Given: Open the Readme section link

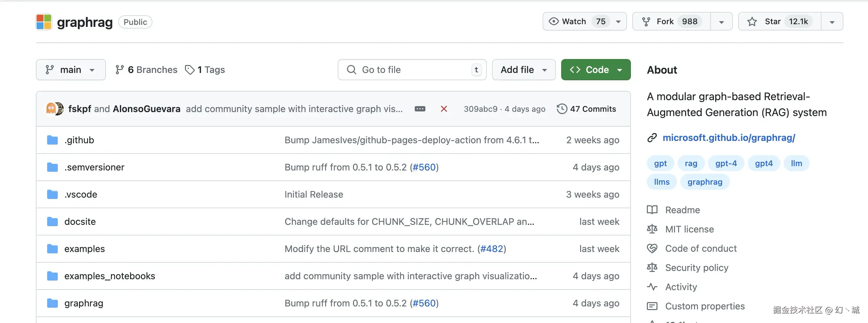Looking at the screenshot, I should 682,210.
